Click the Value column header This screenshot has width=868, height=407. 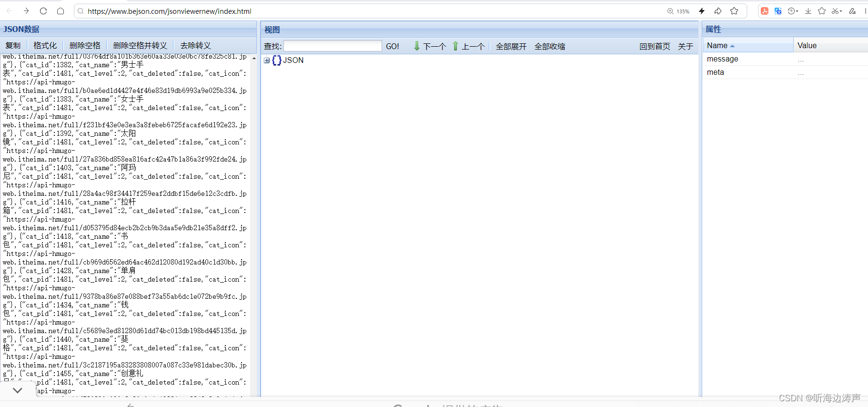831,45
